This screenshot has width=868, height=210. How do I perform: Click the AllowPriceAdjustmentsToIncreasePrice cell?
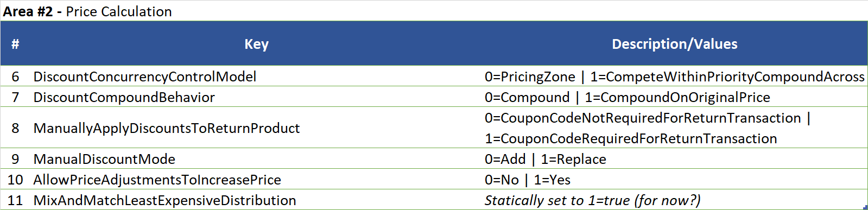pyautogui.click(x=256, y=180)
